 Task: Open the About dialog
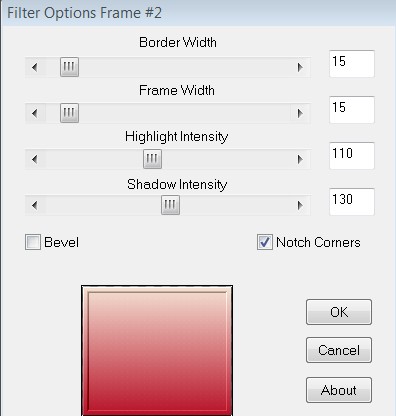pos(339,390)
